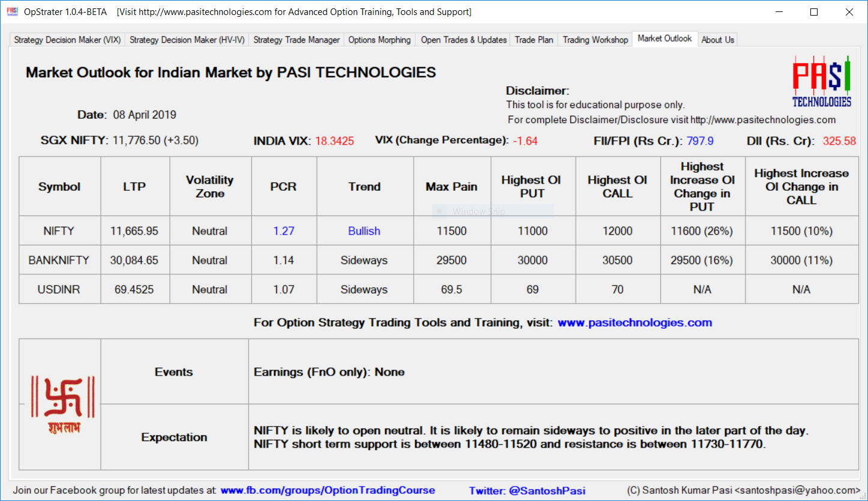The image size is (868, 501).
Task: Minimize the OpStrater window
Action: [x=779, y=12]
